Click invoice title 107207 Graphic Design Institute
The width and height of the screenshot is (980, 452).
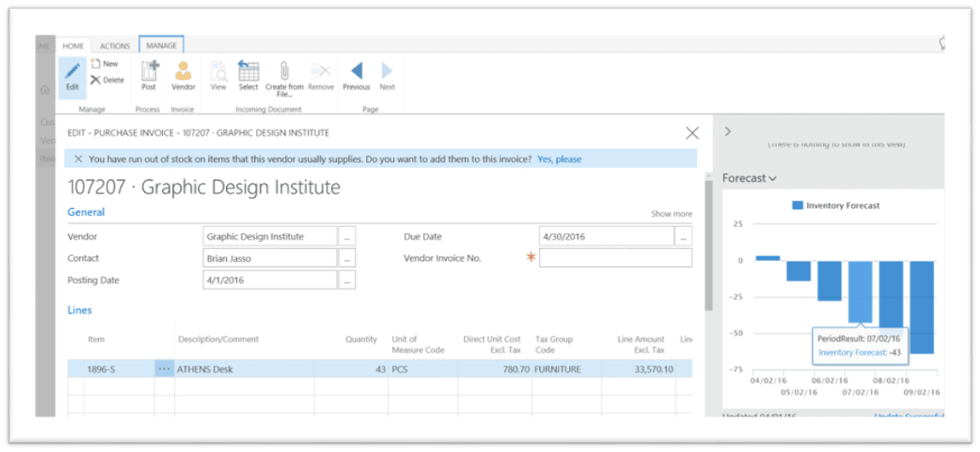coord(204,187)
